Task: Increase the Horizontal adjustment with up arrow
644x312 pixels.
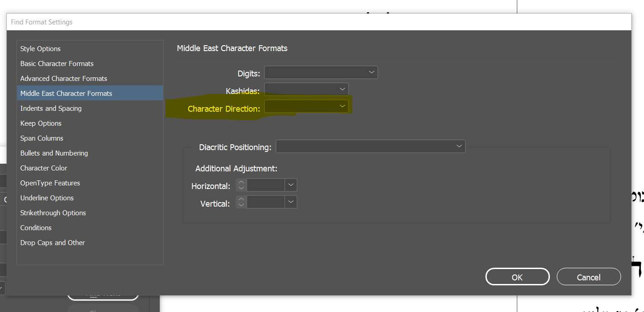Action: (x=241, y=182)
